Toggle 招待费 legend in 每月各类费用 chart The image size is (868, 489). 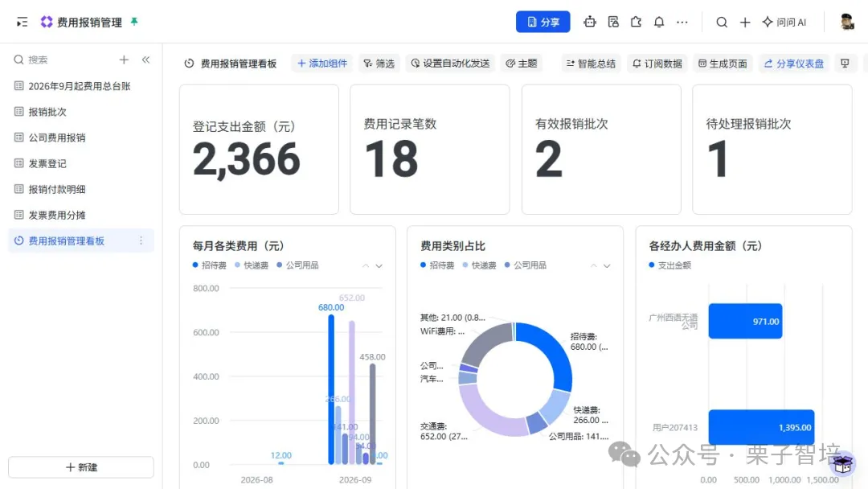click(x=209, y=265)
